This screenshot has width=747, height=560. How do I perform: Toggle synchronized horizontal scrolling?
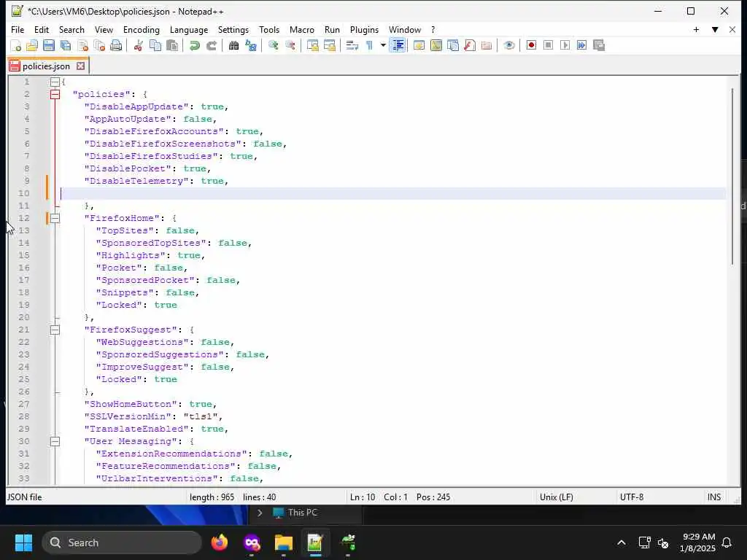330,45
